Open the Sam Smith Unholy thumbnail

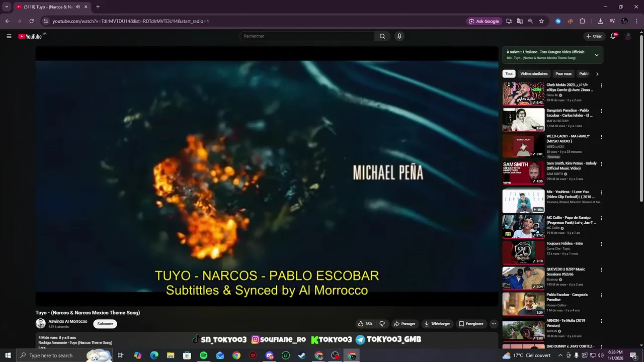[x=523, y=172]
